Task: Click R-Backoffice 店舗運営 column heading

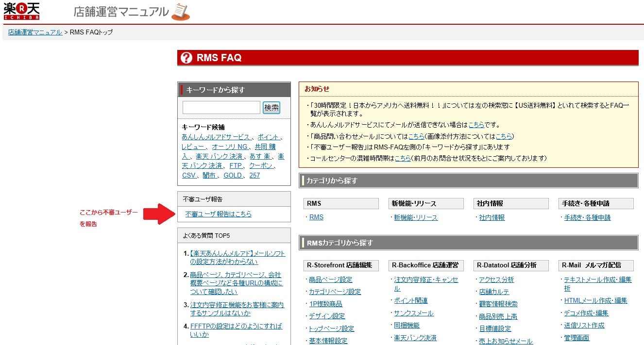Action: tap(426, 265)
